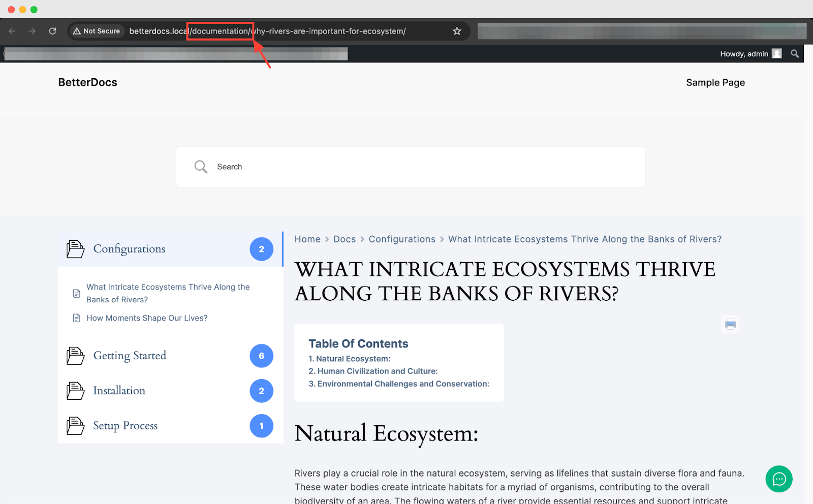Click the docs Search input field
Image resolution: width=813 pixels, height=504 pixels.
pyautogui.click(x=411, y=167)
